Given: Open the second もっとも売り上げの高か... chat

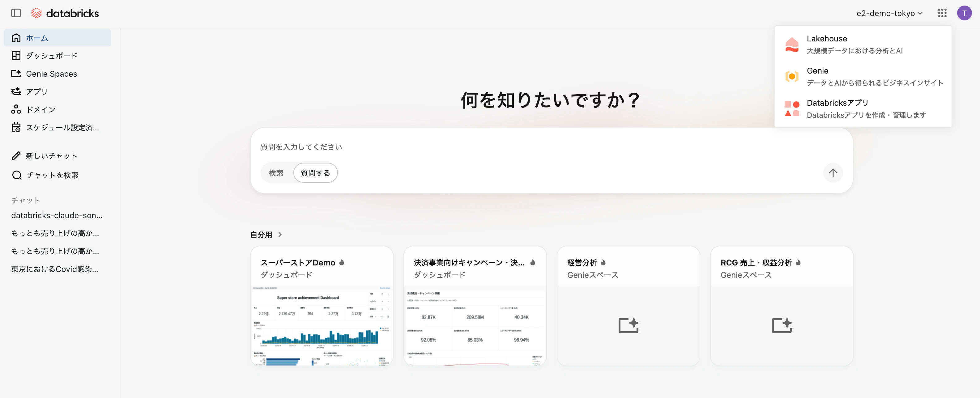Looking at the screenshot, I should tap(55, 251).
